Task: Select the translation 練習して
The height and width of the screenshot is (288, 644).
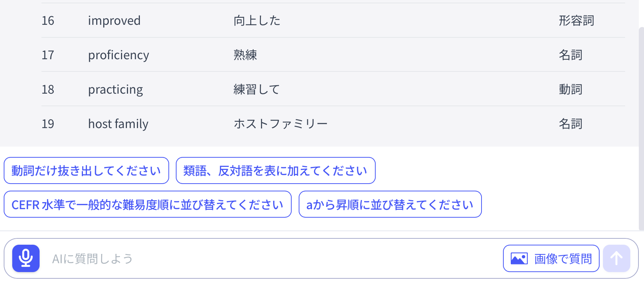Action: pos(256,90)
